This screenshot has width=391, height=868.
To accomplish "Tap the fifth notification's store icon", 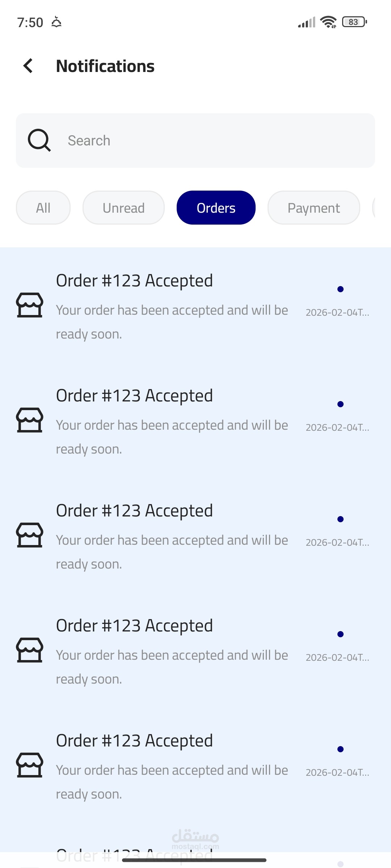I will [x=30, y=765].
